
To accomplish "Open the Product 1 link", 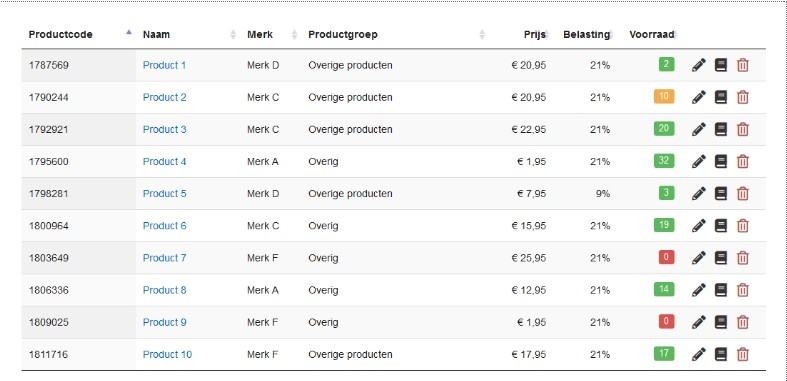I will 164,65.
